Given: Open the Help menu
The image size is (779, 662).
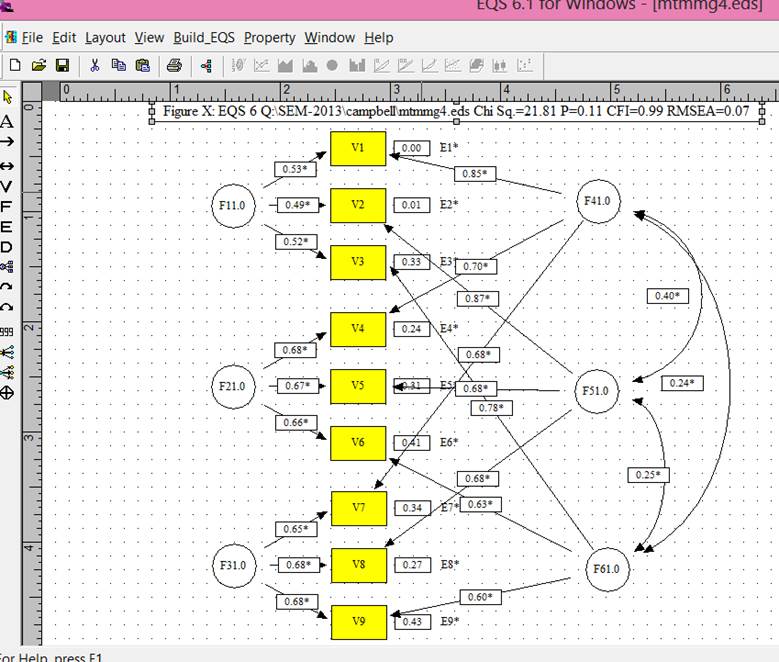Looking at the screenshot, I should click(x=379, y=38).
